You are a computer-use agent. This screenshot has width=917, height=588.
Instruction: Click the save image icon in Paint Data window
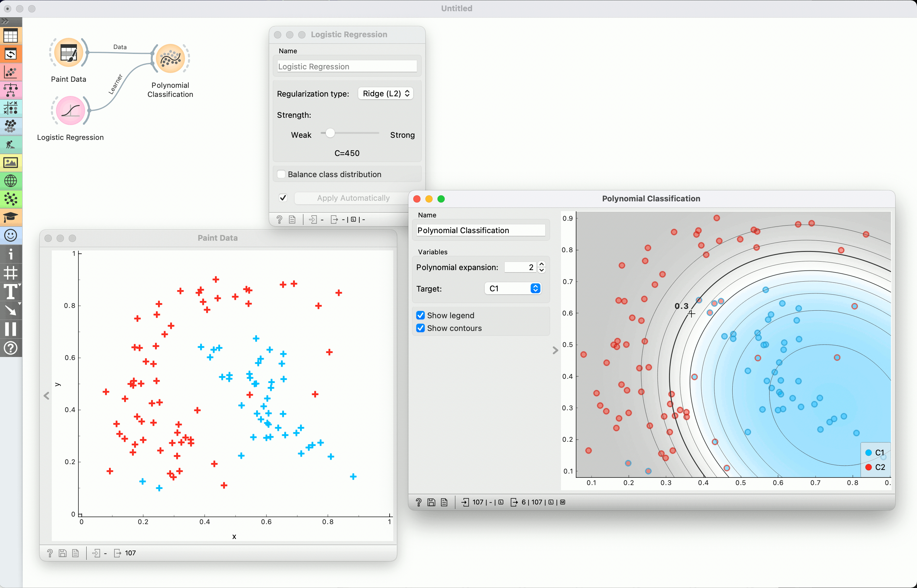pyautogui.click(x=63, y=553)
